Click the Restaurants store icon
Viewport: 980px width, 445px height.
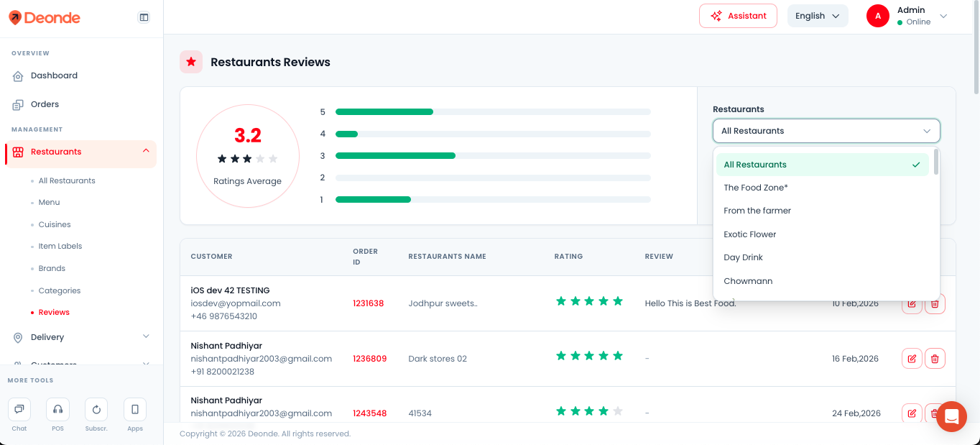pyautogui.click(x=18, y=152)
